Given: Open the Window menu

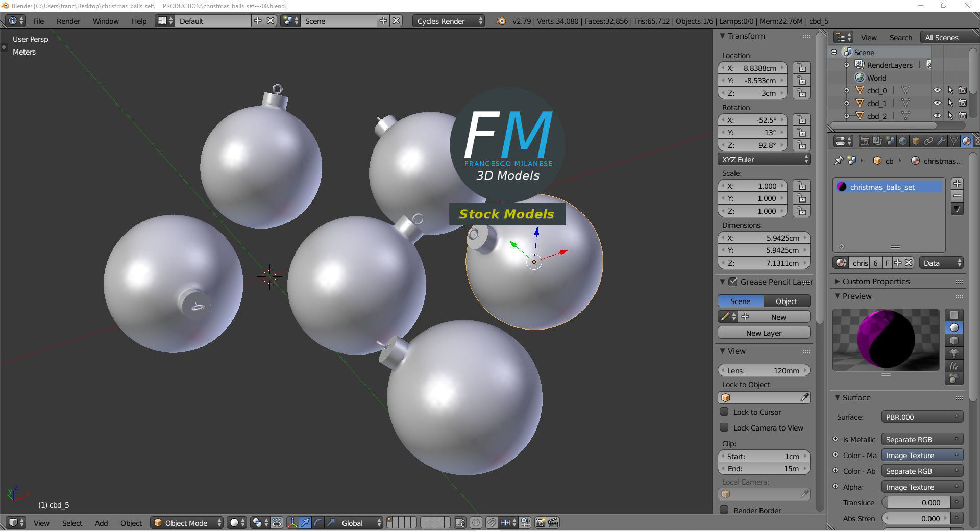Looking at the screenshot, I should pos(106,21).
